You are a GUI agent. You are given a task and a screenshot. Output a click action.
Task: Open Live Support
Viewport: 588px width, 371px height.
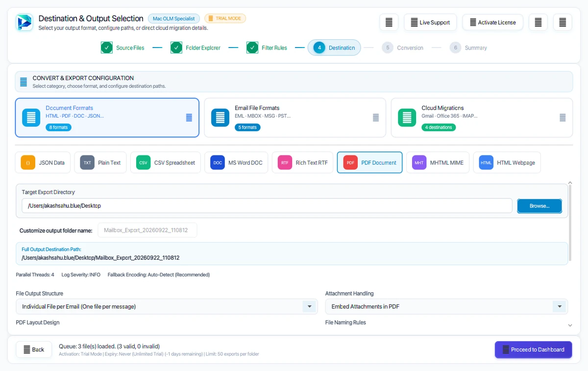(x=430, y=23)
